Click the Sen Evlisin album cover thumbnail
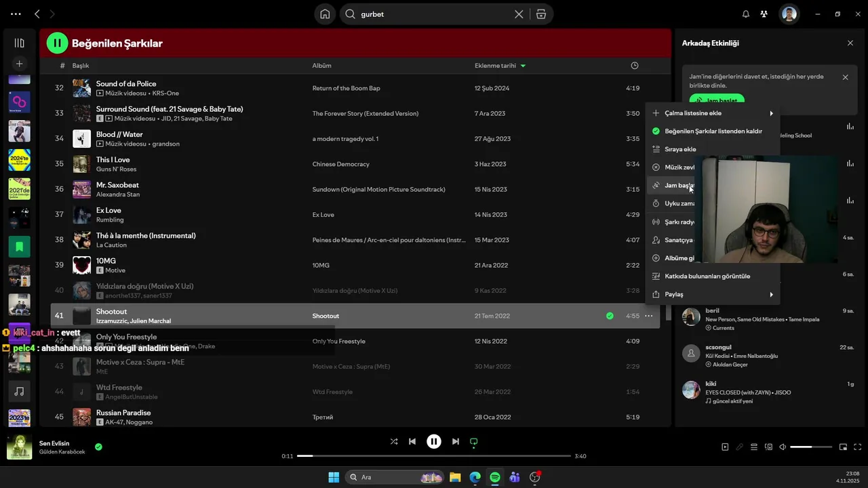This screenshot has width=868, height=488. [19, 447]
